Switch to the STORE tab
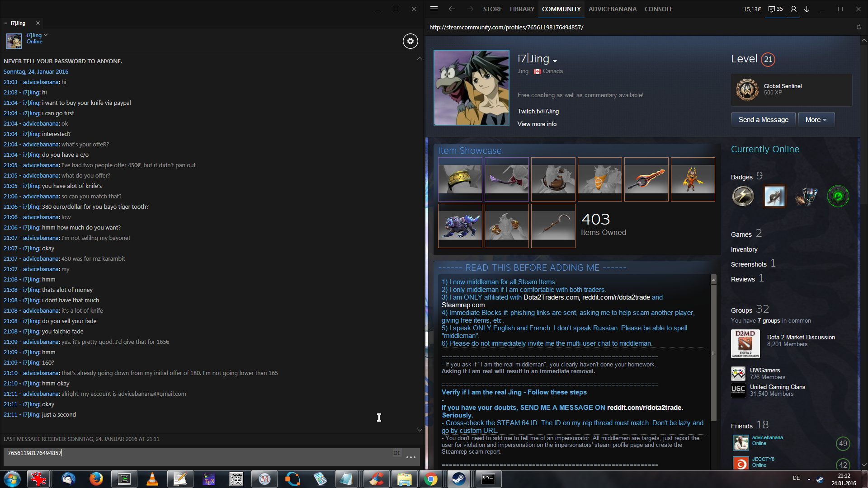Viewport: 868px width, 488px height. coord(492,9)
